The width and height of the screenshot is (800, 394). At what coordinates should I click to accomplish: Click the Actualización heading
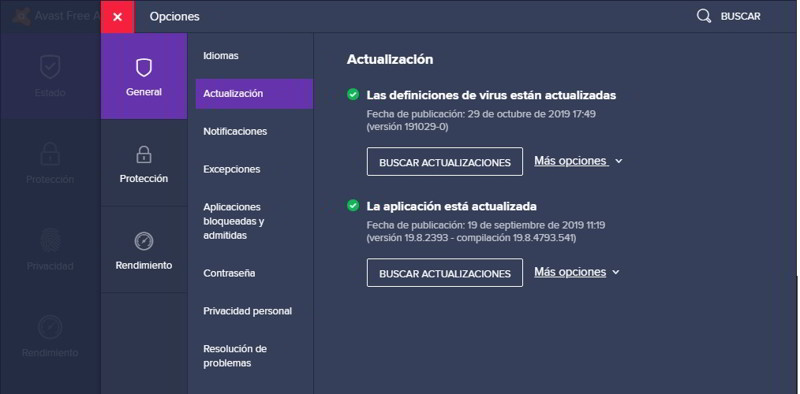(390, 59)
